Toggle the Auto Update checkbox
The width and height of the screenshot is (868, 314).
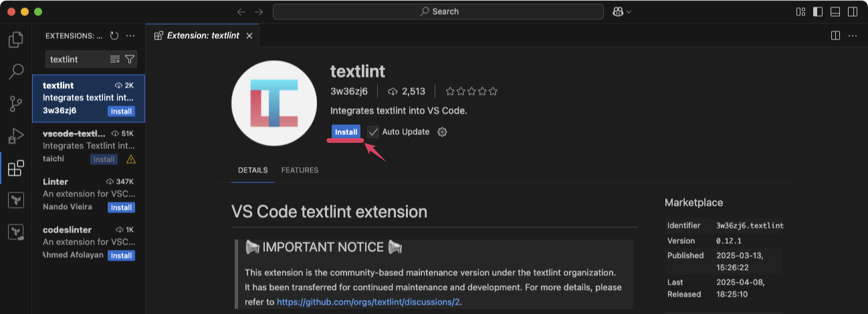373,132
